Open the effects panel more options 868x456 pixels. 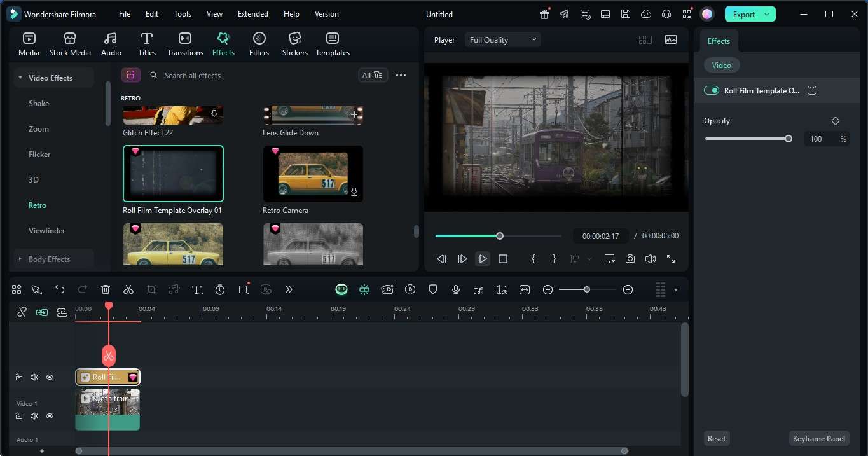401,75
